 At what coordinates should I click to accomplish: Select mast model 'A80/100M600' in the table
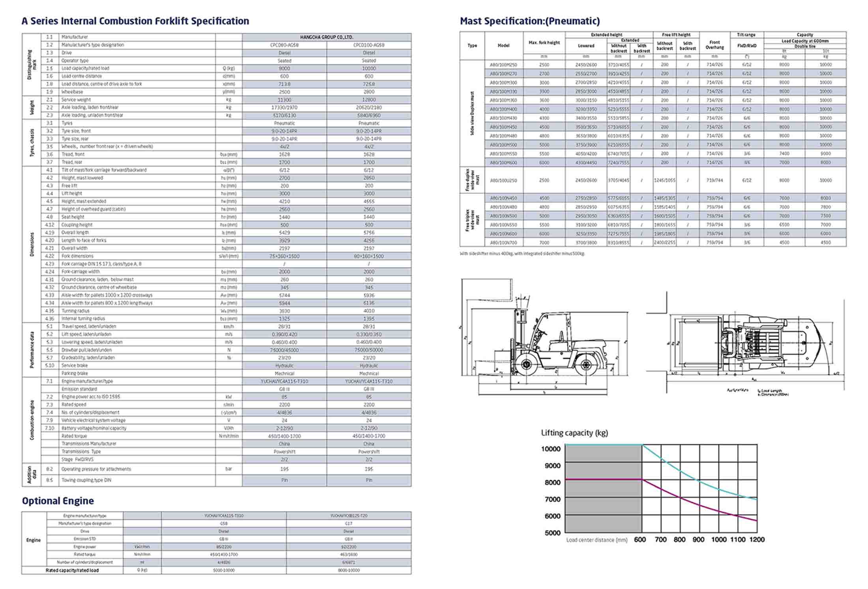coord(503,162)
